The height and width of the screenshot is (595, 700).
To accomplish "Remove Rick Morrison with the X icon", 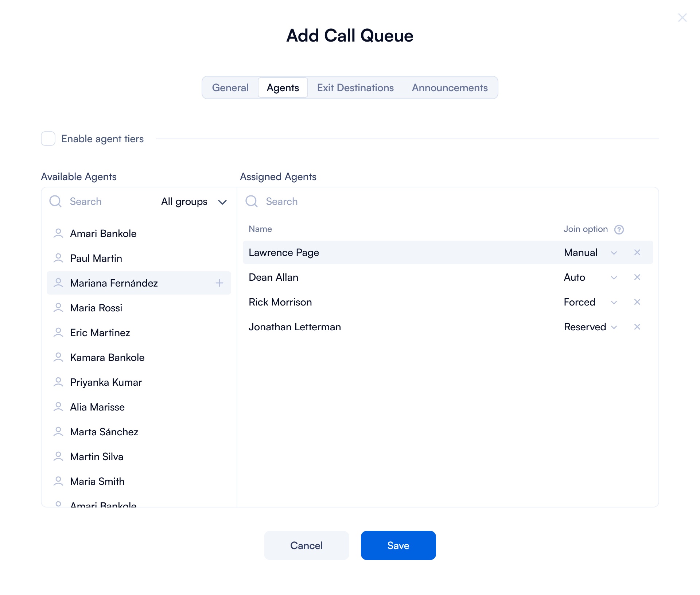I will point(637,302).
